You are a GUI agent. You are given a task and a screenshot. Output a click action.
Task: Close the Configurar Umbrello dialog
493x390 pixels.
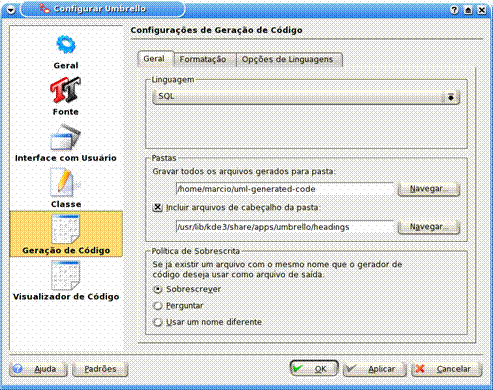click(x=482, y=10)
